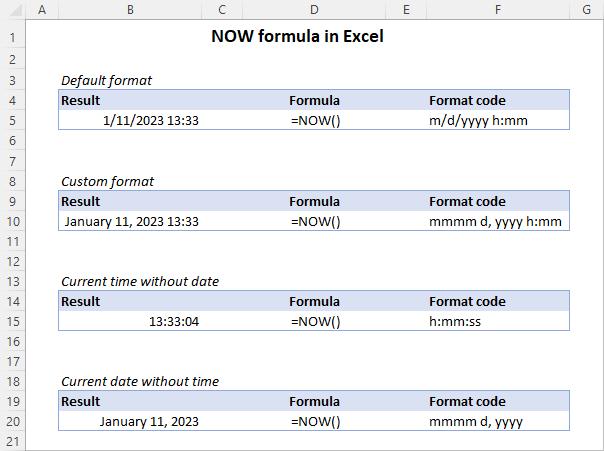Select the =NOW() formula in row 5
Viewport: 604px width, 451px height.
(x=314, y=121)
